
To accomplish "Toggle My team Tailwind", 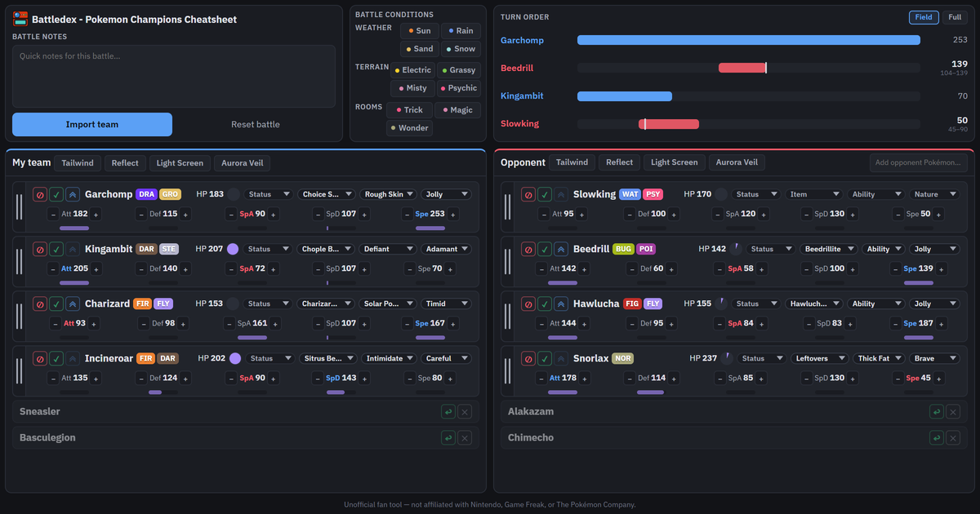I will pos(78,163).
